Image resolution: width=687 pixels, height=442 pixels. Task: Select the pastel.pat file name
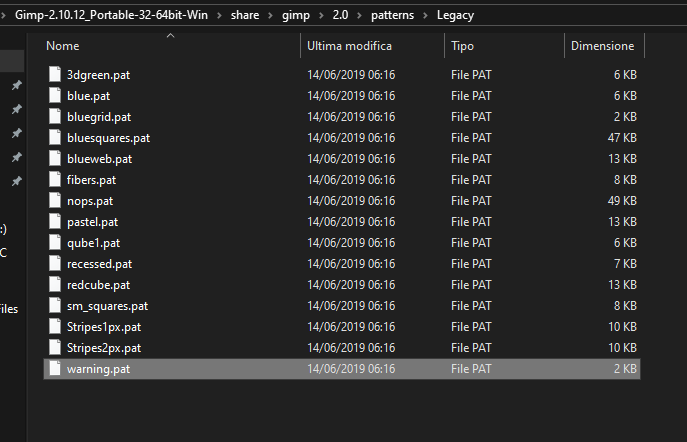[x=92, y=222]
